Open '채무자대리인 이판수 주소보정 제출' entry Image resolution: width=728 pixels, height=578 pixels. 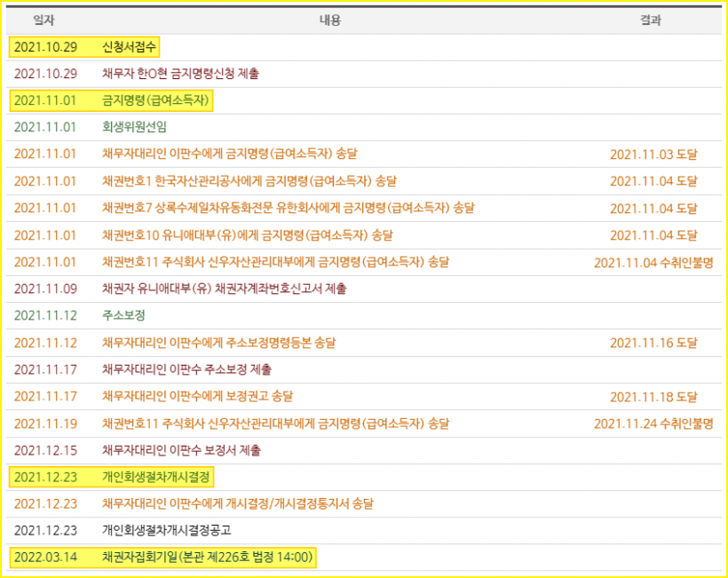pyautogui.click(x=186, y=369)
